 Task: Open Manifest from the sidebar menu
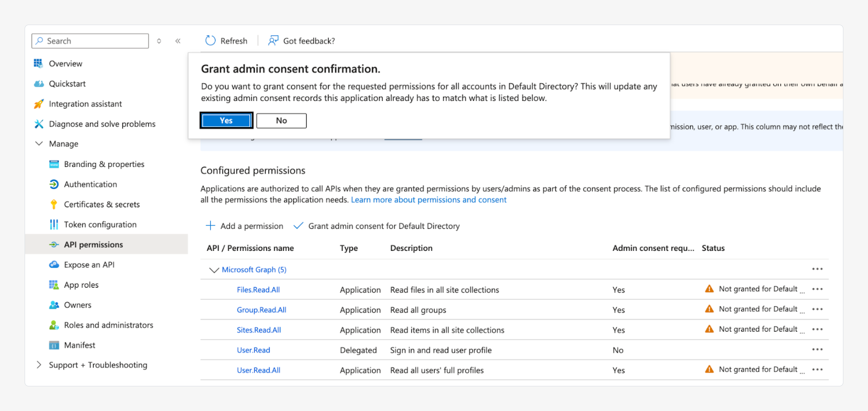[x=80, y=345]
